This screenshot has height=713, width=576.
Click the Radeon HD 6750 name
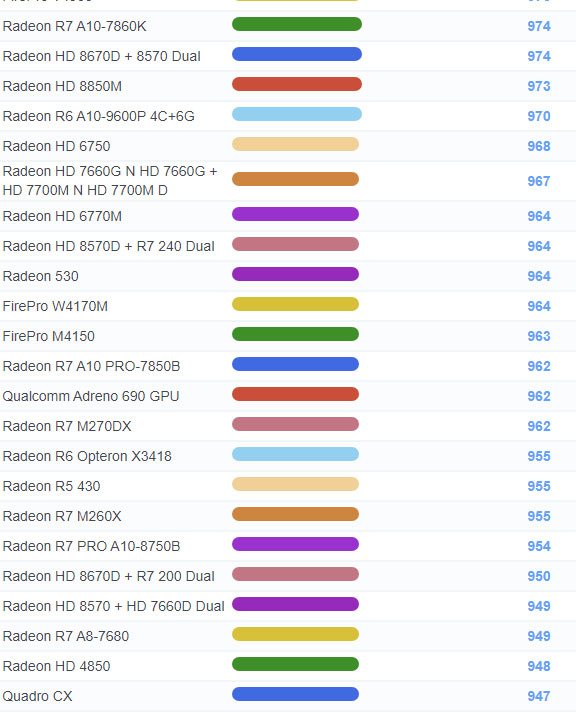[56, 146]
